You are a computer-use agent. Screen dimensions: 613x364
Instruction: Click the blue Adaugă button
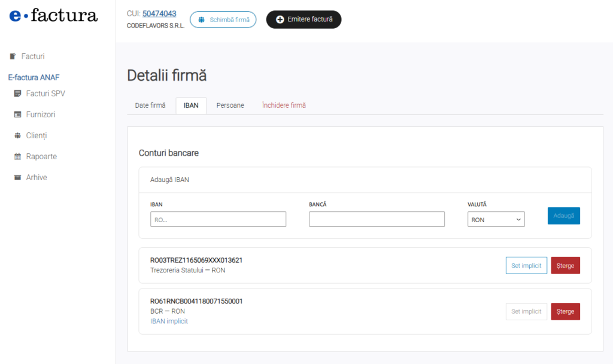[563, 216]
